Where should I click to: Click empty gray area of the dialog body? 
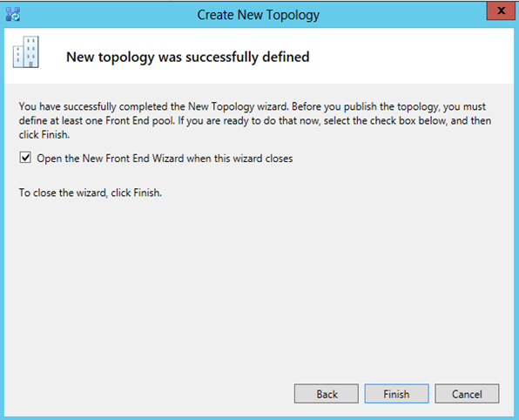pyautogui.click(x=258, y=281)
